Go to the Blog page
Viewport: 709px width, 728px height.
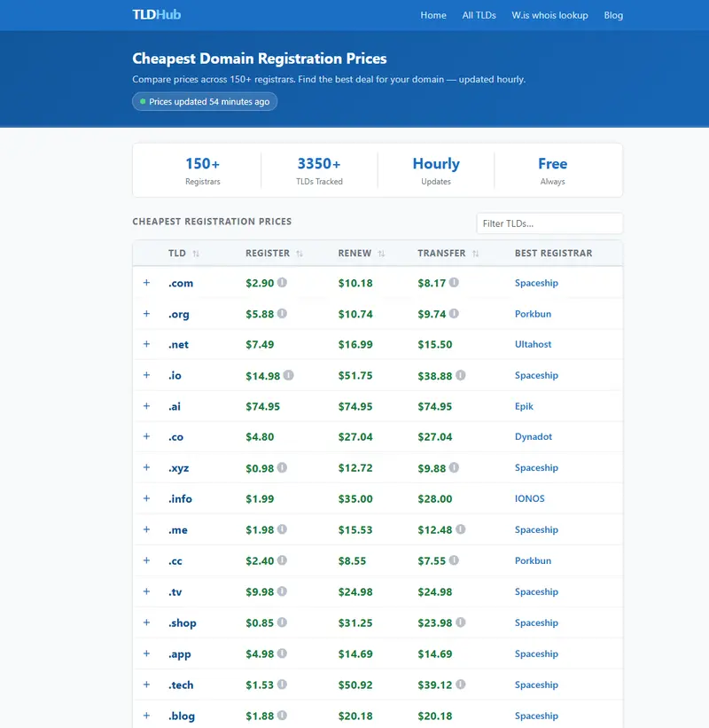pos(613,15)
